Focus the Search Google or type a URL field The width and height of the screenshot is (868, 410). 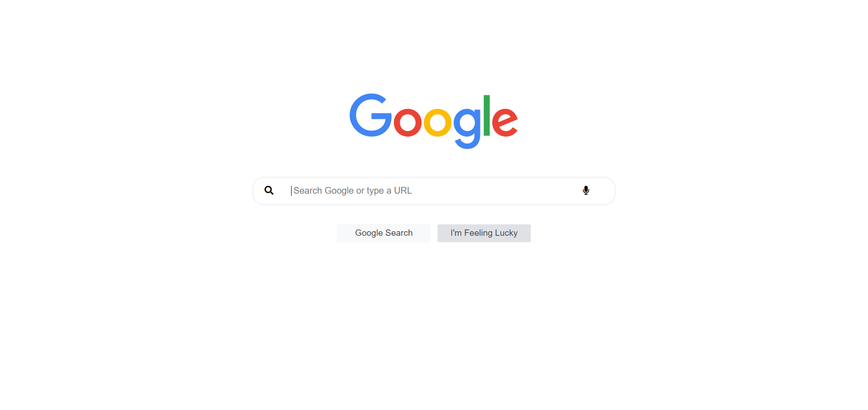[434, 191]
